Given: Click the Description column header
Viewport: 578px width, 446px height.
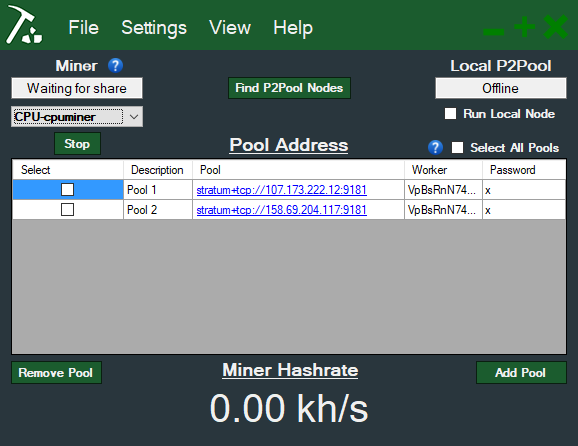Looking at the screenshot, I should pos(158,170).
